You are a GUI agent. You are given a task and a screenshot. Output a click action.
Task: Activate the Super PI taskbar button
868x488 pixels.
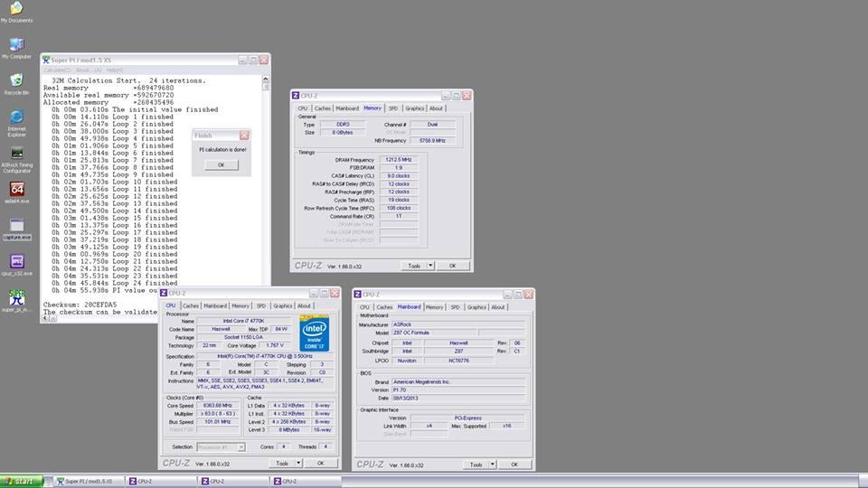tap(89, 482)
